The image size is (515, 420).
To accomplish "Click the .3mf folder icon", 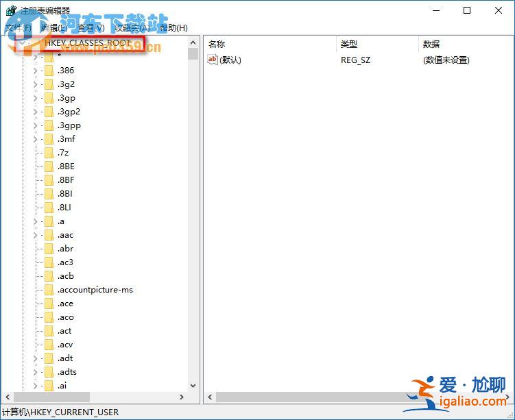I will tap(49, 139).
